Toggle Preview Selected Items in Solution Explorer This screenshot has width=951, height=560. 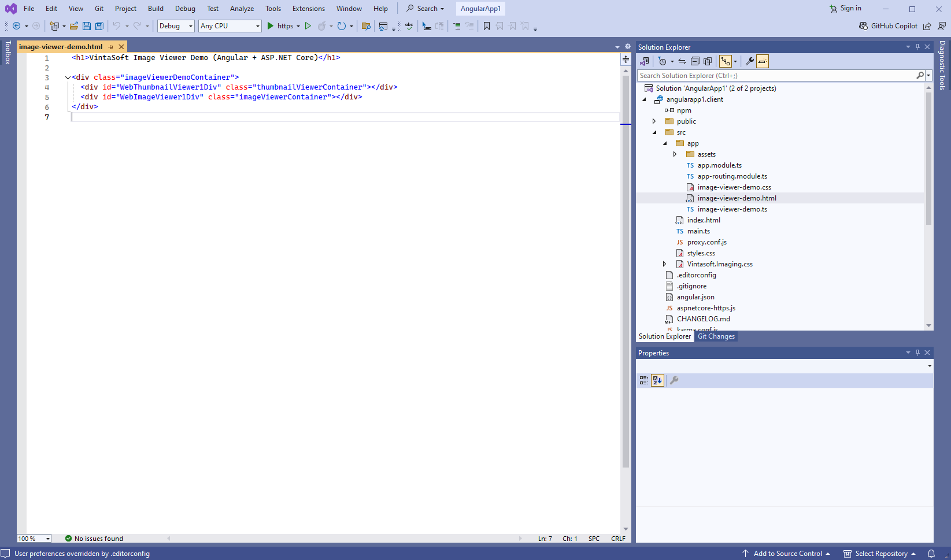coord(763,61)
